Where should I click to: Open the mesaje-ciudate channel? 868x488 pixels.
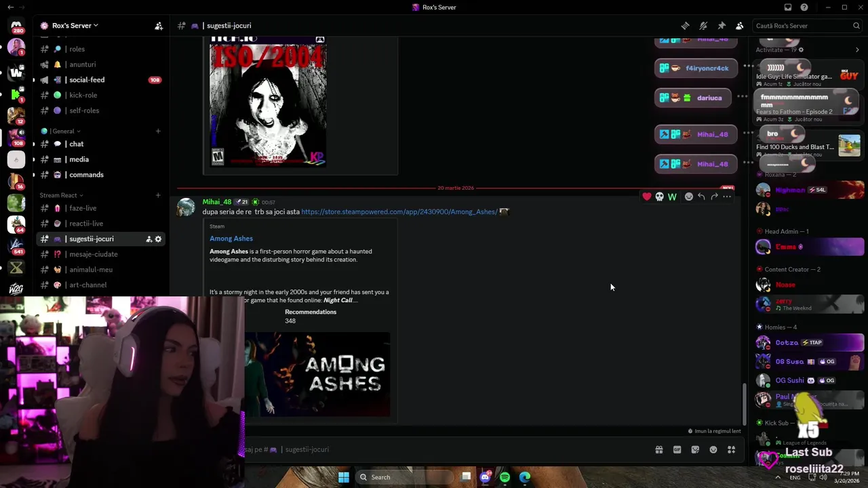(100, 254)
